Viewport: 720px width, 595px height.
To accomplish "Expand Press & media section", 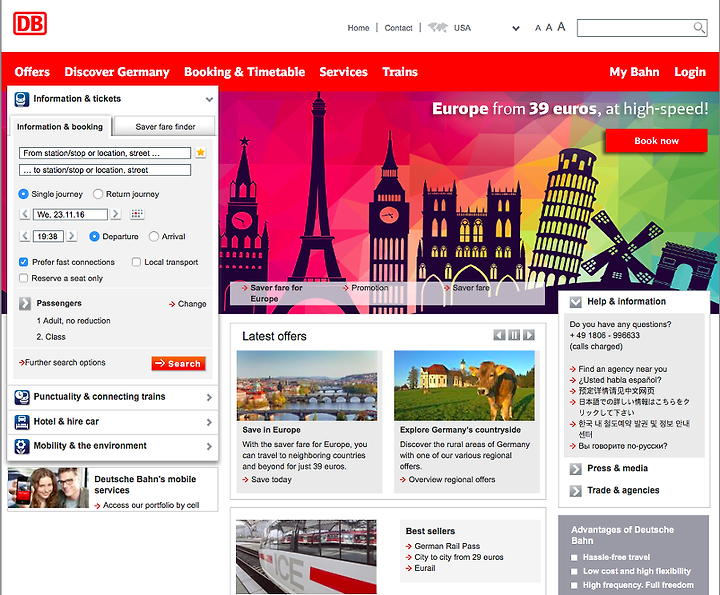I will point(617,468).
